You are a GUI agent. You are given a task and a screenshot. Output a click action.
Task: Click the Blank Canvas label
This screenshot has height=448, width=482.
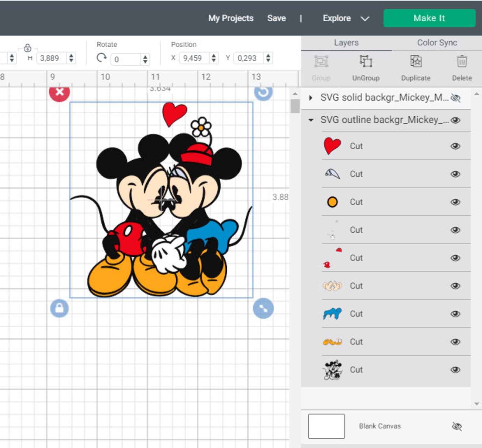click(380, 426)
